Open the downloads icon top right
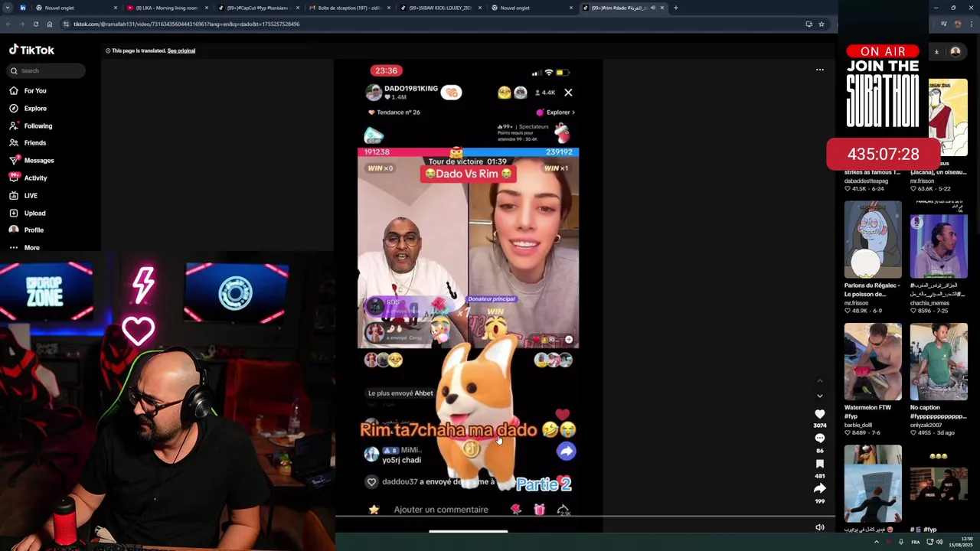The image size is (980, 551). pyautogui.click(x=936, y=52)
